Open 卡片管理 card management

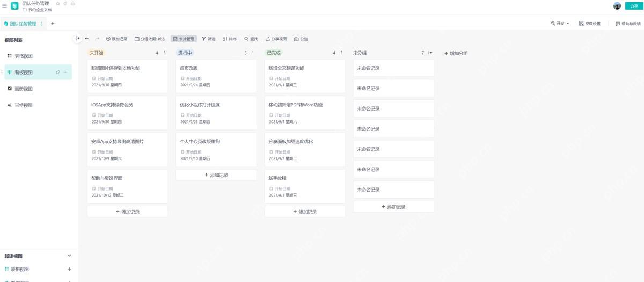click(184, 39)
